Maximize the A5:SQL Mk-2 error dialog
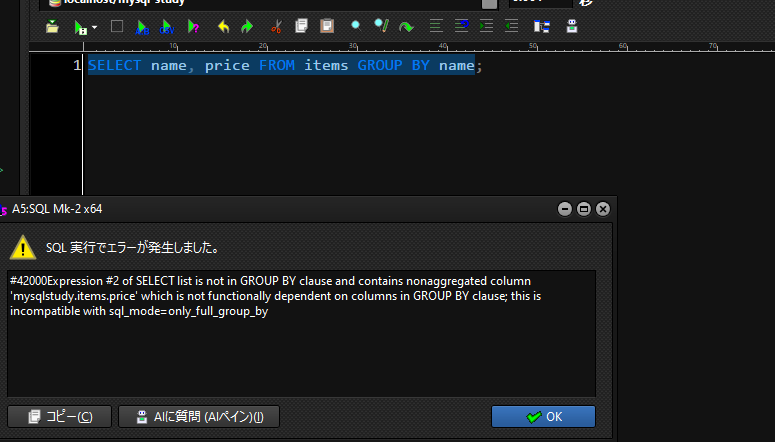The width and height of the screenshot is (775, 442). coord(584,209)
